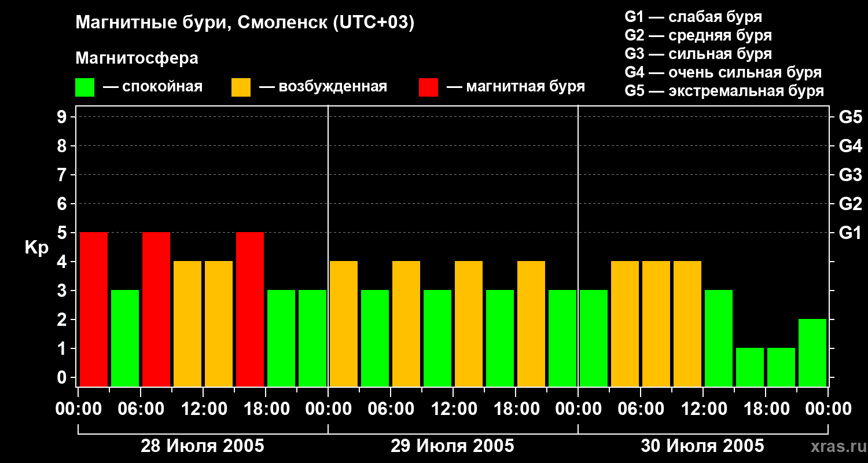
Task: Click the red 'магнитная буря' legend swatch
Action: coord(428,87)
